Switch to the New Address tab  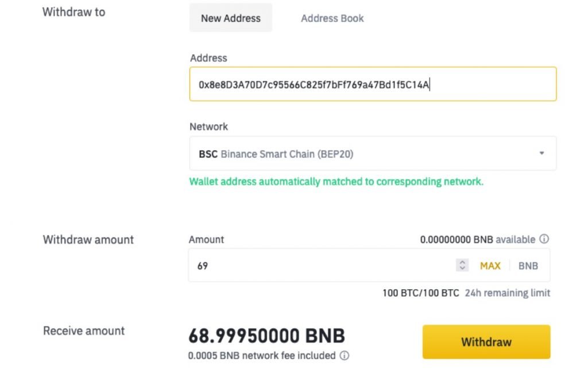(231, 18)
